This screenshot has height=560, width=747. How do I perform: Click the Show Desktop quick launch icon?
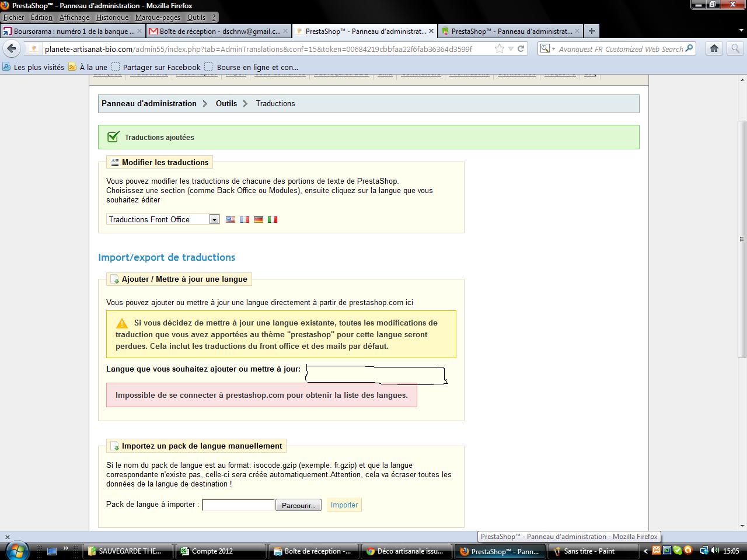click(x=52, y=551)
